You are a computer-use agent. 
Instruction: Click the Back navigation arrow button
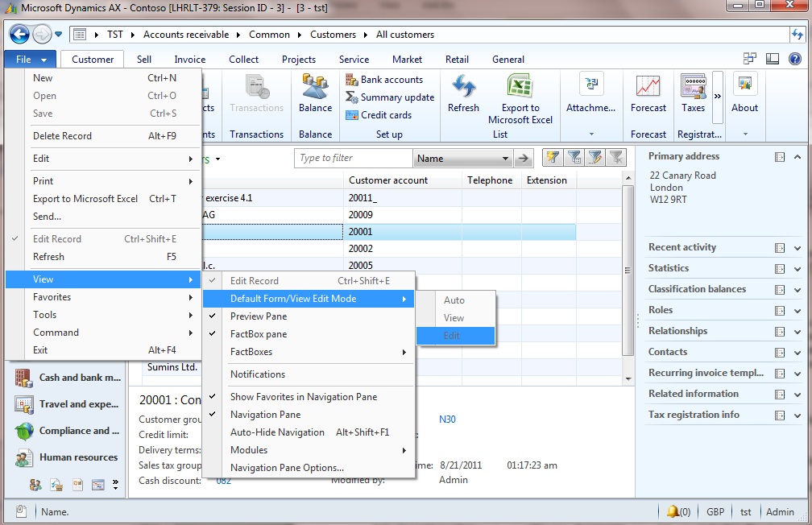point(19,35)
